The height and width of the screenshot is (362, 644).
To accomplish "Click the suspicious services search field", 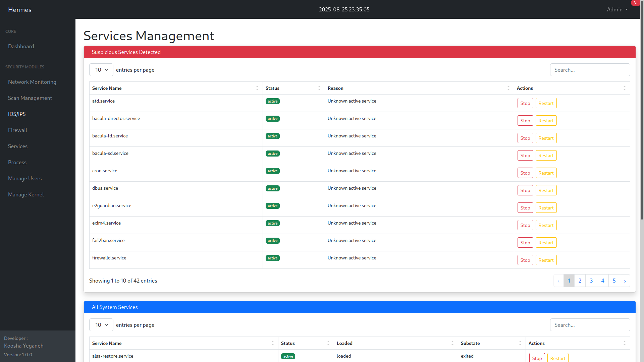I will [x=590, y=70].
